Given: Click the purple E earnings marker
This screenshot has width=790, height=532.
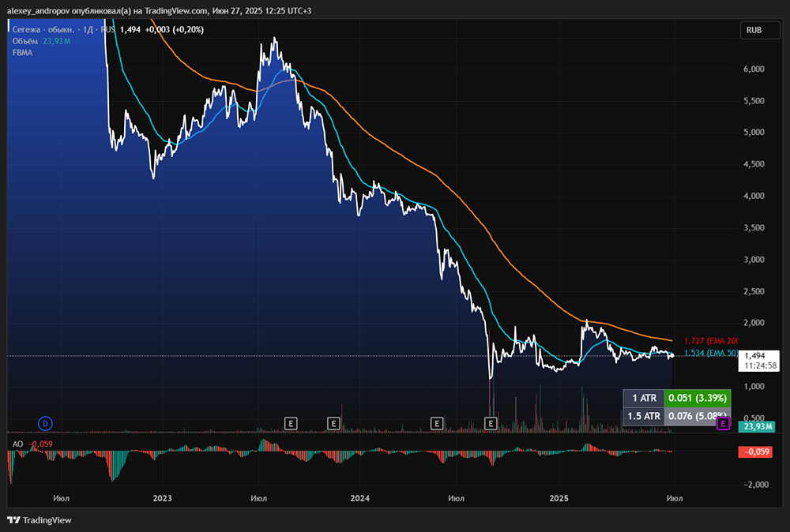Looking at the screenshot, I should pos(723,424).
